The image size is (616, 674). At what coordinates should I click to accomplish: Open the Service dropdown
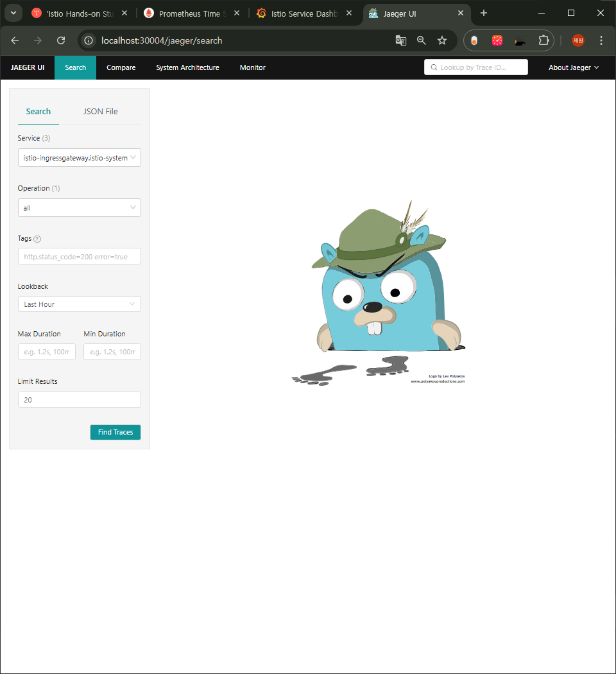80,158
